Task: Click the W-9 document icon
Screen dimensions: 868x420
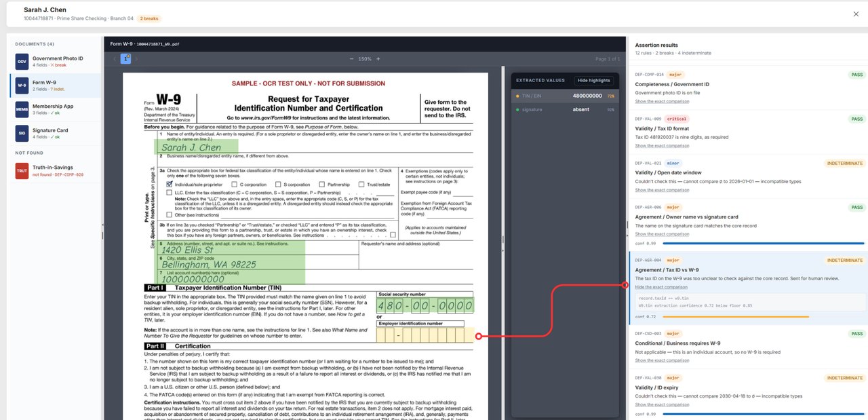Action: (22, 85)
